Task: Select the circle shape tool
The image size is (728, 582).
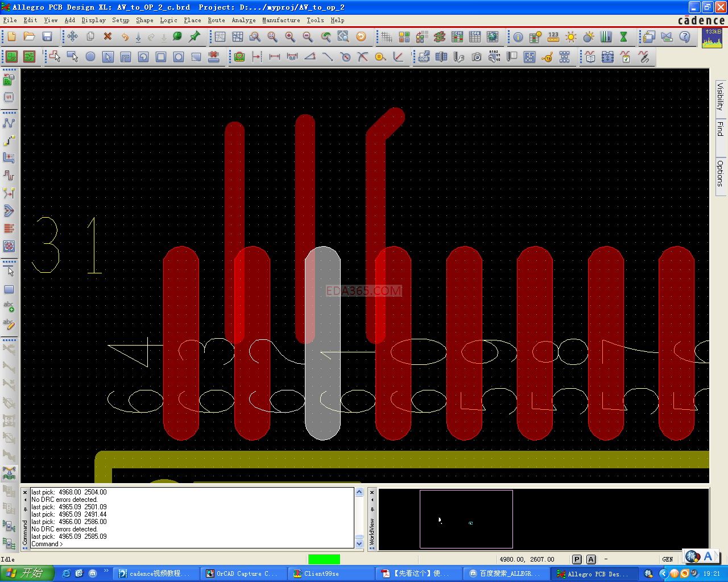Action: pos(90,57)
